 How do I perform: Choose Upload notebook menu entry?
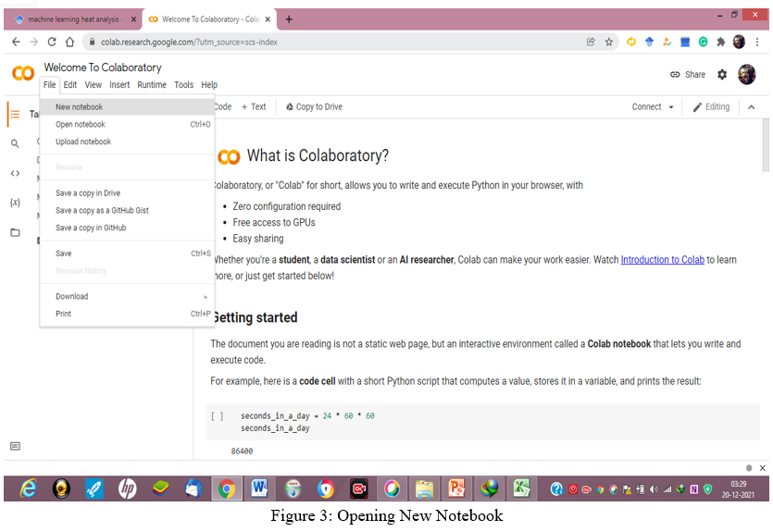pyautogui.click(x=127, y=142)
